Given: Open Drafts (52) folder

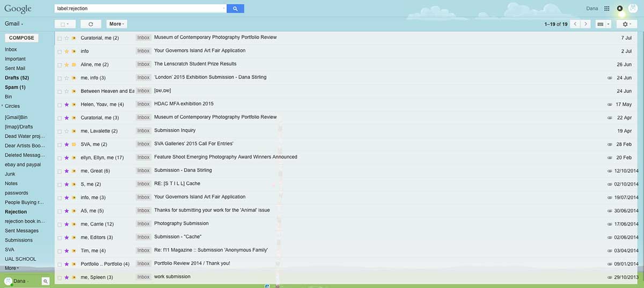Looking at the screenshot, I should pos(17,78).
